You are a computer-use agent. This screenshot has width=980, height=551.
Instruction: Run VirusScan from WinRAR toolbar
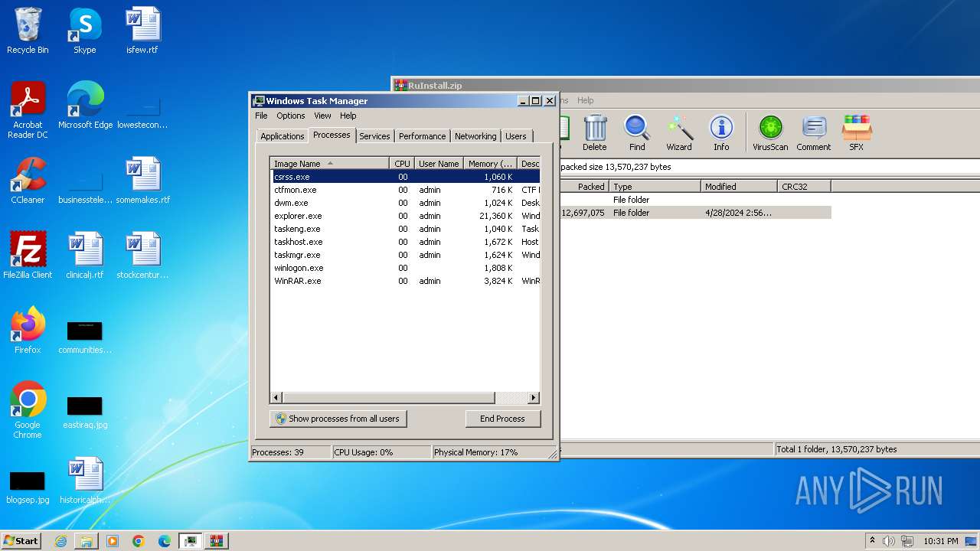click(770, 133)
